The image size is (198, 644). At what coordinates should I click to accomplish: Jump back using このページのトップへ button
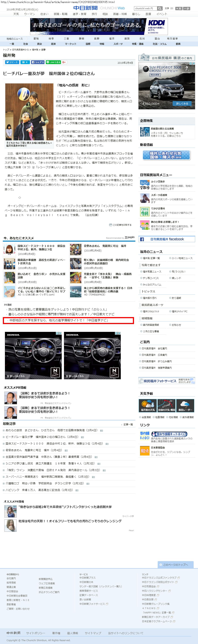click(176, 565)
